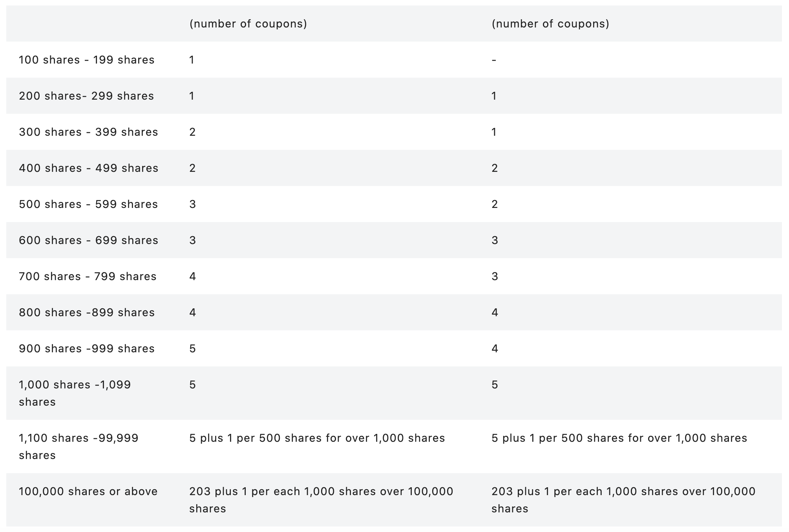Image resolution: width=789 pixels, height=532 pixels.
Task: Click the dash in the 100-199 shares row
Action: coord(494,60)
